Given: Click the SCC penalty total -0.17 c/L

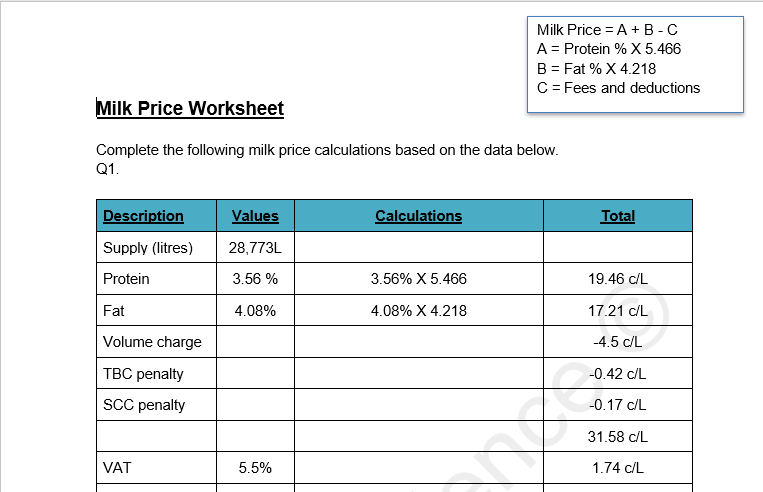Looking at the screenshot, I should click(x=617, y=405).
